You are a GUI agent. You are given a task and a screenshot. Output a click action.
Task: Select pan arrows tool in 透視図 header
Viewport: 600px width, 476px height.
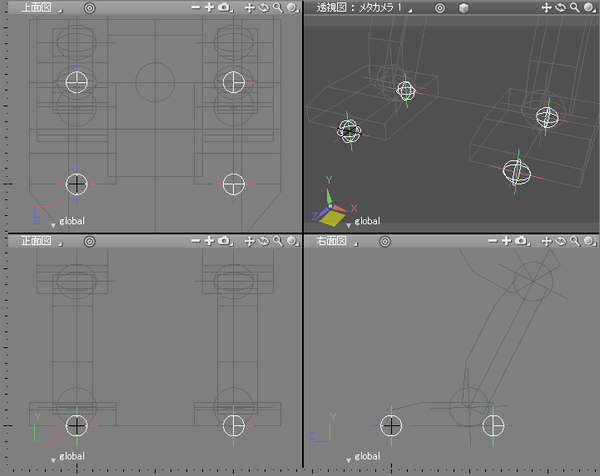[x=546, y=8]
